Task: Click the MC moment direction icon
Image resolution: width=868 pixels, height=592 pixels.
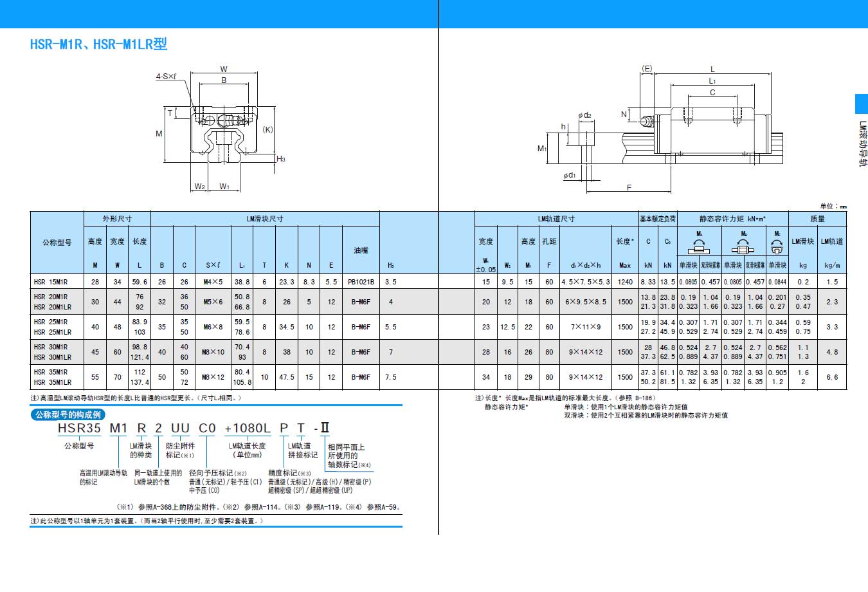Action: [777, 248]
